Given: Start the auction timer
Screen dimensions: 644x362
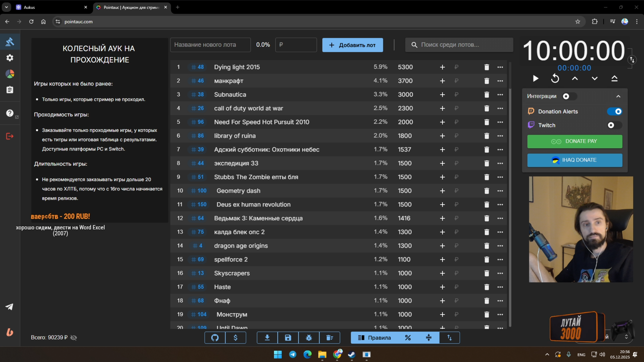Looking at the screenshot, I should tap(535, 78).
